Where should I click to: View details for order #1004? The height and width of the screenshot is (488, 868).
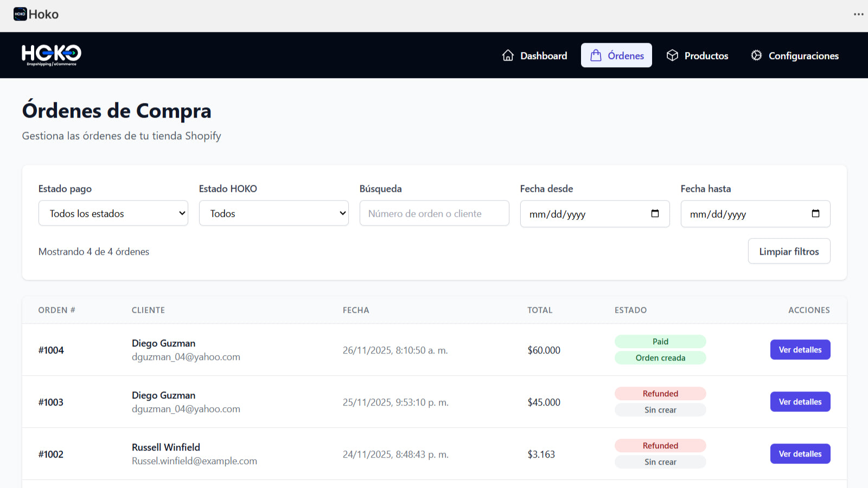click(800, 350)
